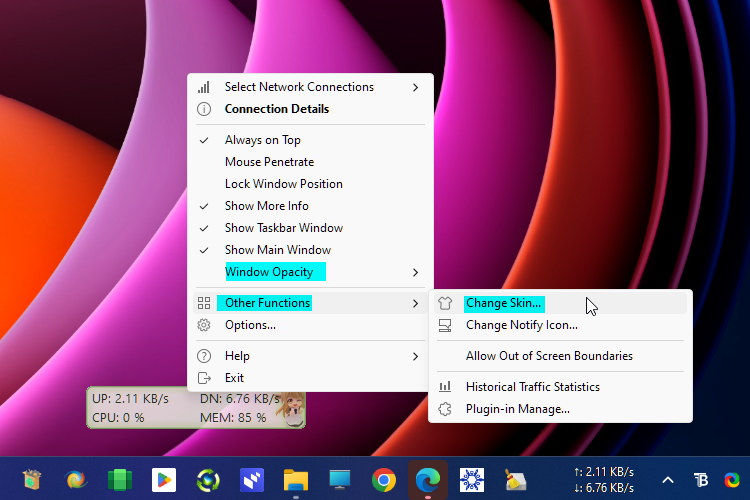Screen dimensions: 750x500
Task: Click upload speed ↑: 2.11 KB/s in taskbar
Action: point(604,472)
